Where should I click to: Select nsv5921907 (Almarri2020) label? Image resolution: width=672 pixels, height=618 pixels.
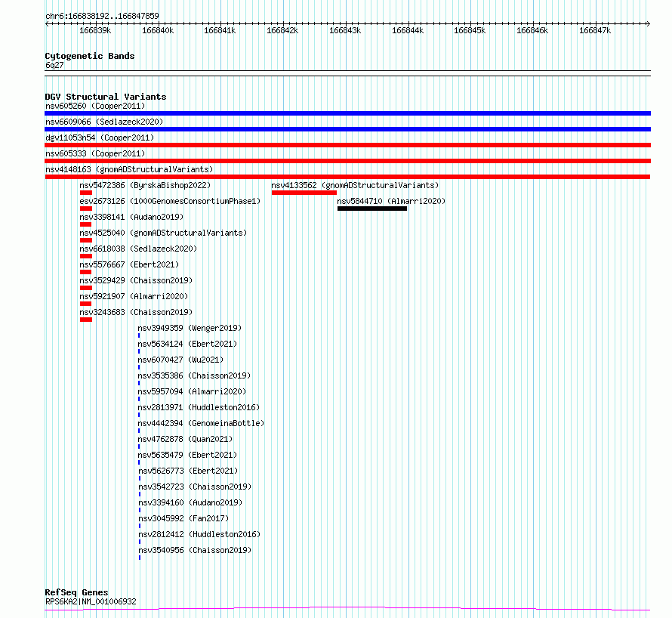pos(134,296)
